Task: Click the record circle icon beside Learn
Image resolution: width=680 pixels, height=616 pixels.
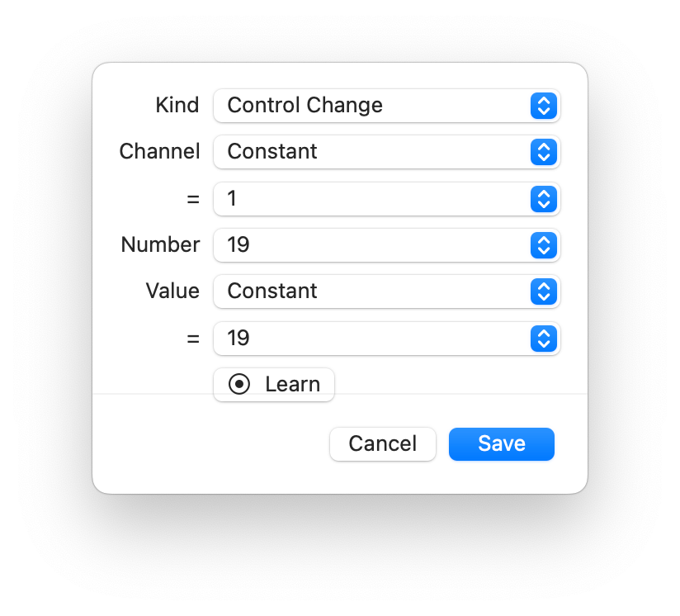Action: [x=239, y=385]
